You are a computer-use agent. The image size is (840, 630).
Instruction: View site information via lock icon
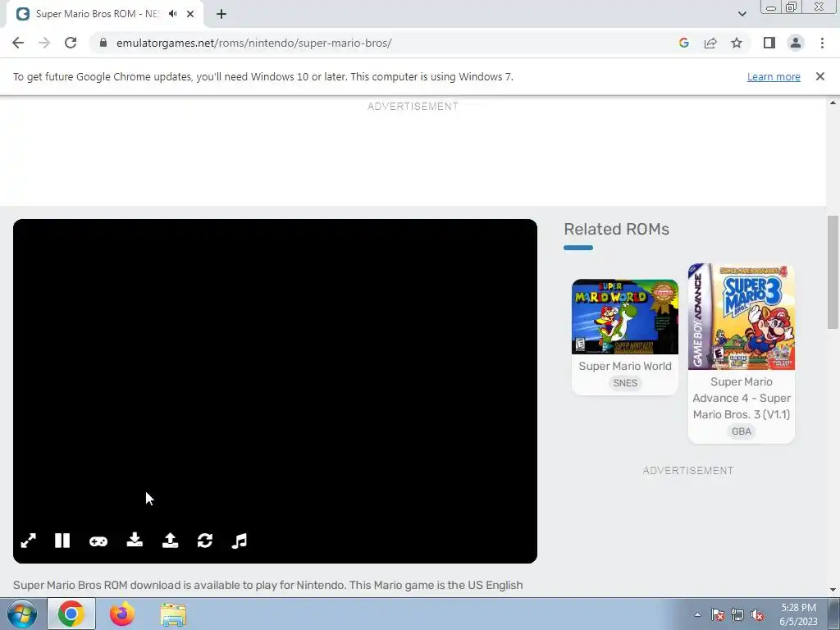point(103,43)
